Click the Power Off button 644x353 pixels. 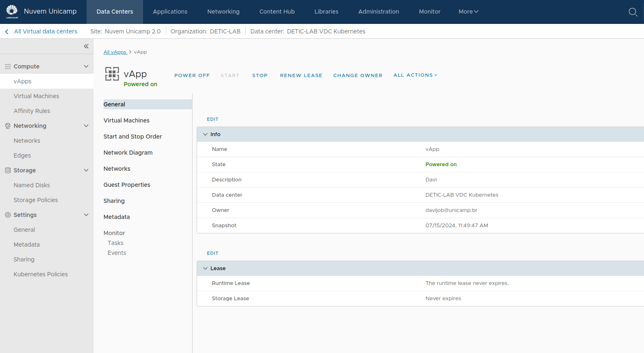point(192,75)
